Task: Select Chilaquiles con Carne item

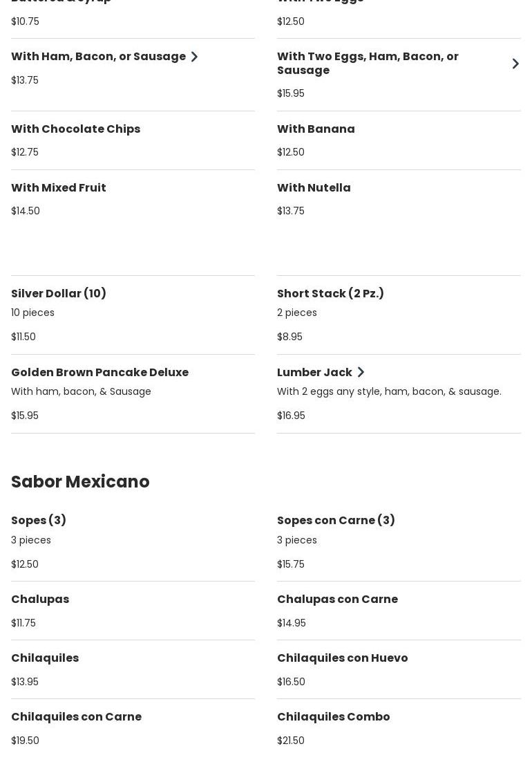Action: [x=76, y=717]
